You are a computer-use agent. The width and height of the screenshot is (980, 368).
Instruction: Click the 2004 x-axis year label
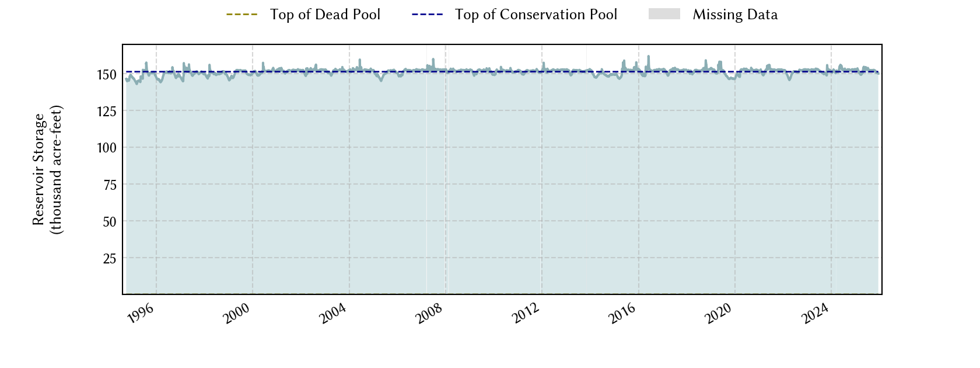[x=334, y=314]
